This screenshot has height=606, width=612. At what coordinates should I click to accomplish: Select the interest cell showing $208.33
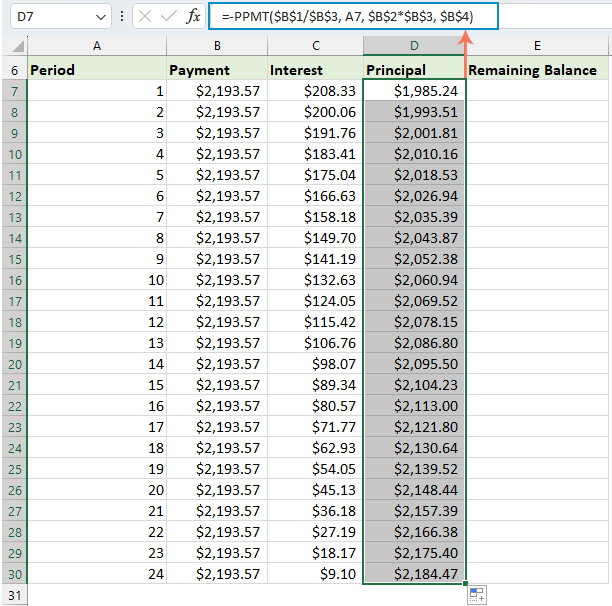(315, 91)
